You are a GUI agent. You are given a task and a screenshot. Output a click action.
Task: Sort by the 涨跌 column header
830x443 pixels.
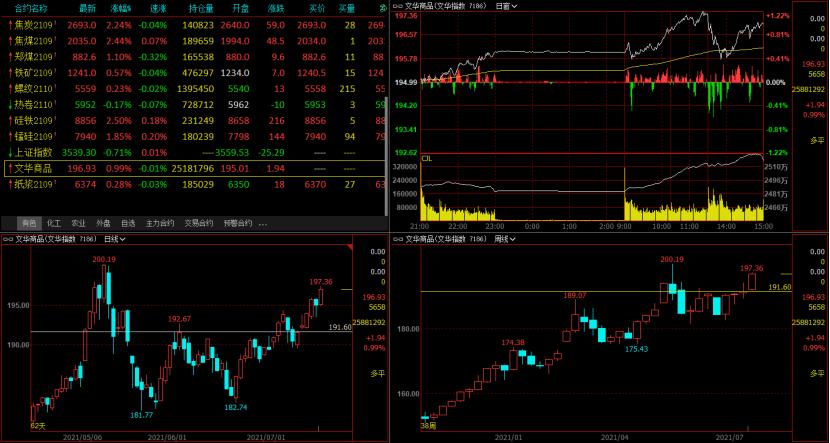tap(275, 9)
